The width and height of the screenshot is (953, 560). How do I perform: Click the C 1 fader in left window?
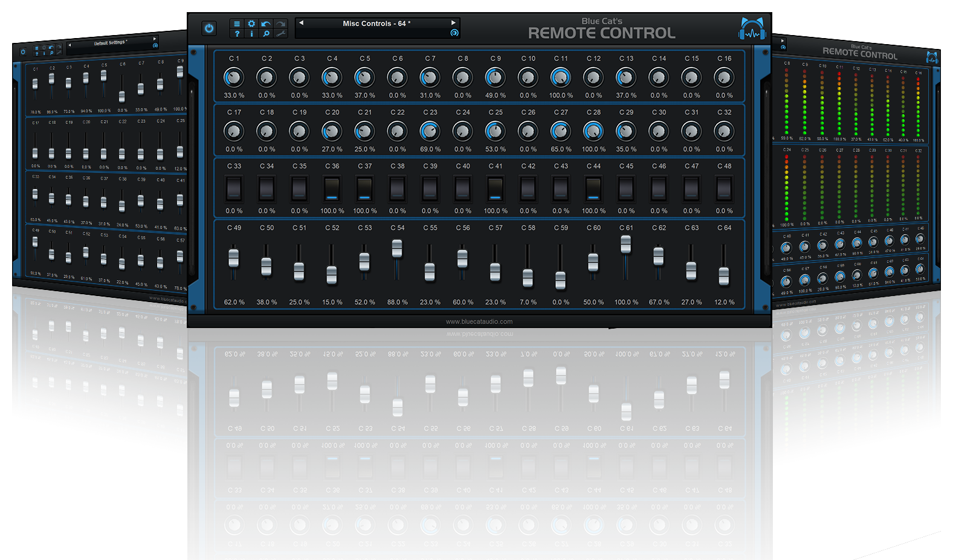35,85
